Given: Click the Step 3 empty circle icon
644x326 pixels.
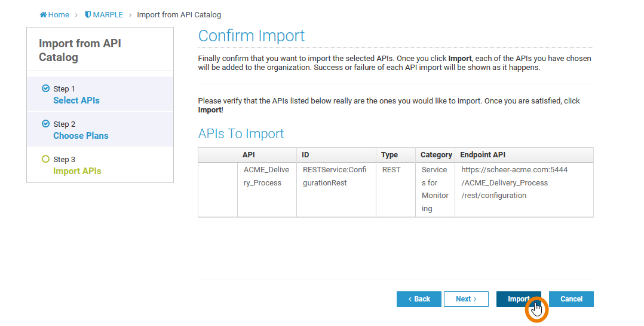Looking at the screenshot, I should [x=45, y=159].
